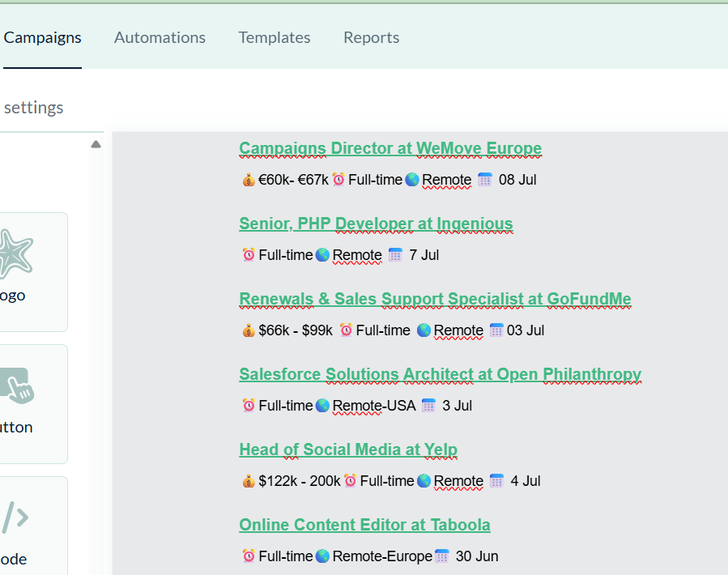The height and width of the screenshot is (575, 728).
Task: Click the alarm clock icon in Open Philanthropy row
Action: pos(249,406)
